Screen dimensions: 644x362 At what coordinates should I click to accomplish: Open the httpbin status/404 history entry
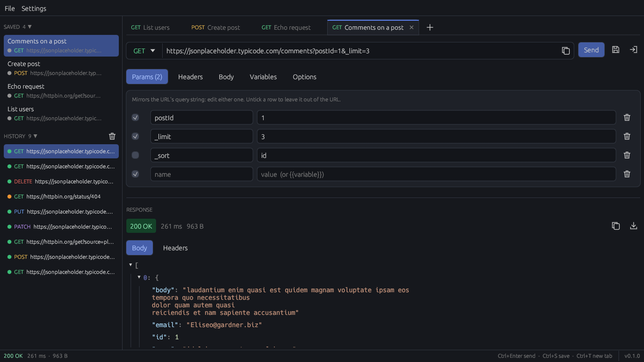click(x=61, y=197)
